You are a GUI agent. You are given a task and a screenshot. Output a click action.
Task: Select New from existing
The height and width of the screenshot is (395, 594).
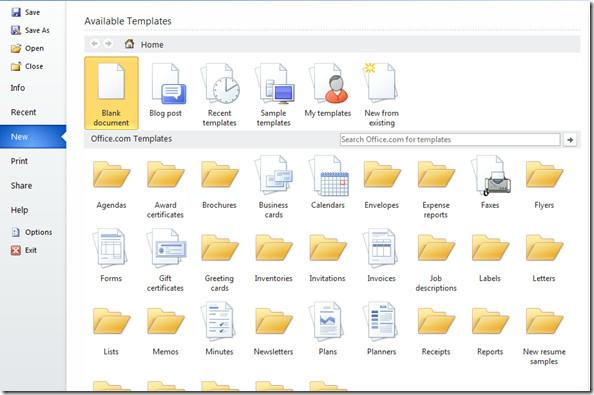pos(381,95)
